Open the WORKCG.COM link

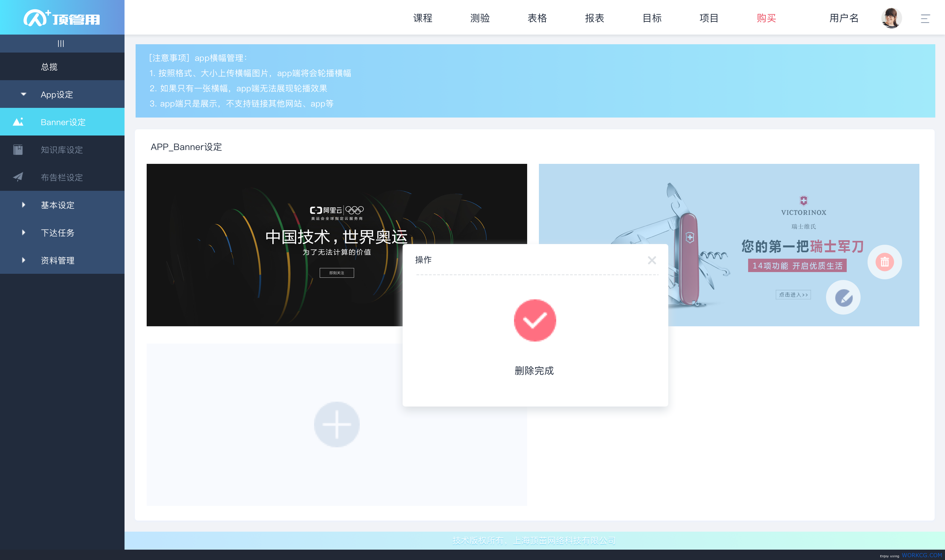[x=922, y=555]
